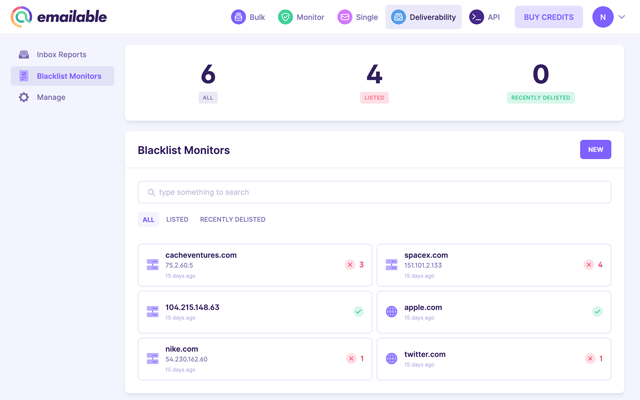Expand the account menu chevron
This screenshot has height=400, width=640.
pyautogui.click(x=622, y=17)
